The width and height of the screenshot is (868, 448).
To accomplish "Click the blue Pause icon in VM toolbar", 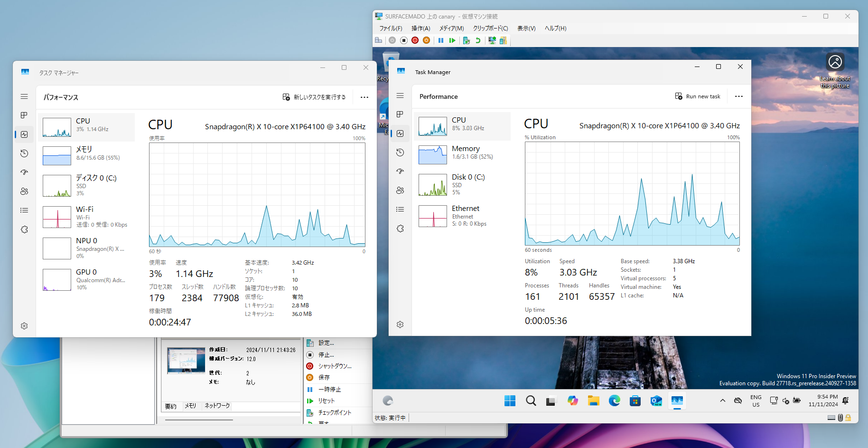I will pos(441,40).
